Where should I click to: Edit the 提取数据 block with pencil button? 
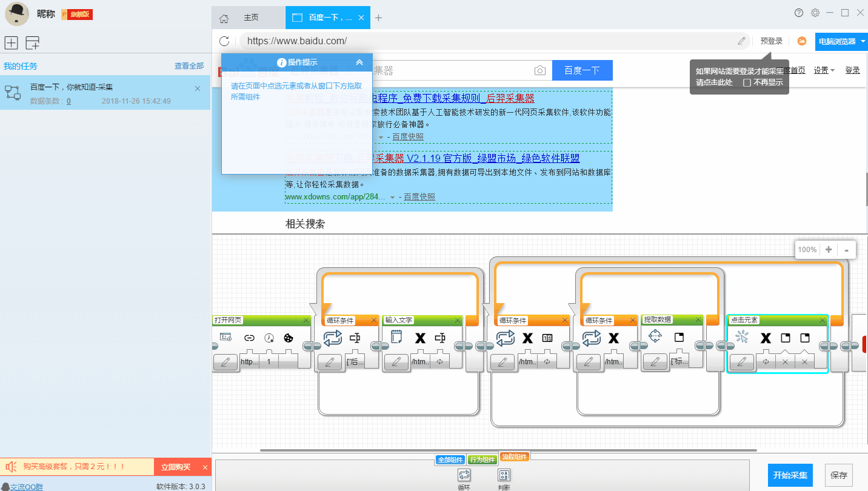click(x=655, y=362)
